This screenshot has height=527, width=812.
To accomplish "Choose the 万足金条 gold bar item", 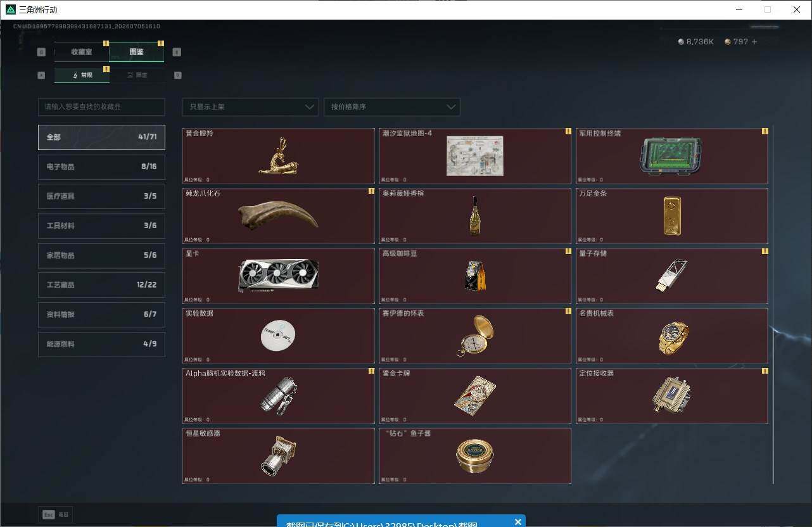I will 672,216.
